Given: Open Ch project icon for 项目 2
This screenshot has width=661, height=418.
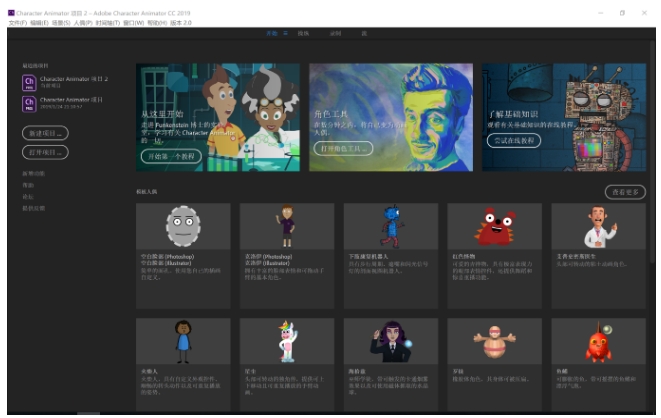Looking at the screenshot, I should pyautogui.click(x=29, y=83).
